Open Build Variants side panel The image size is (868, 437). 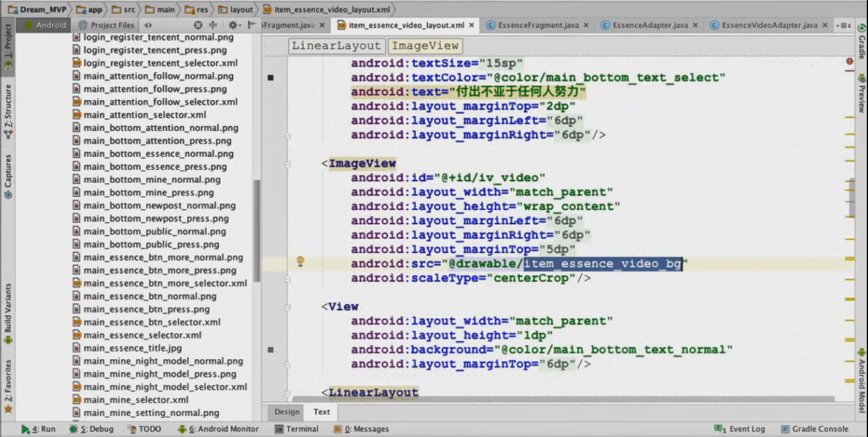click(8, 314)
